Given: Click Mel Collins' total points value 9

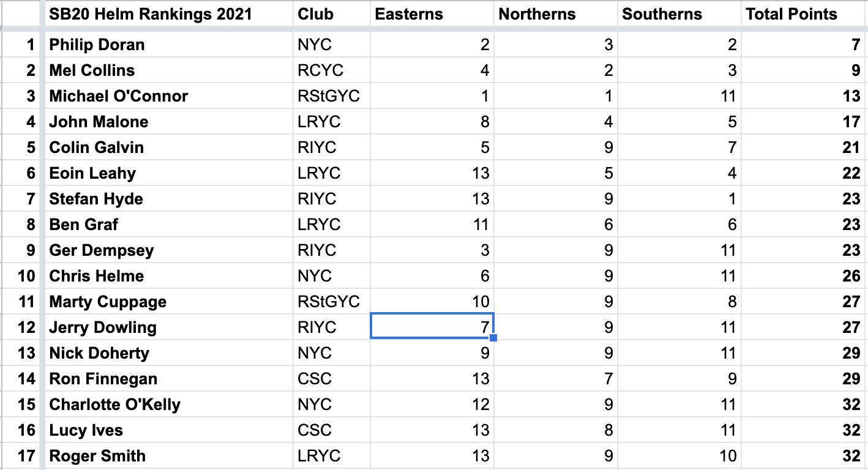Looking at the screenshot, I should tap(803, 70).
